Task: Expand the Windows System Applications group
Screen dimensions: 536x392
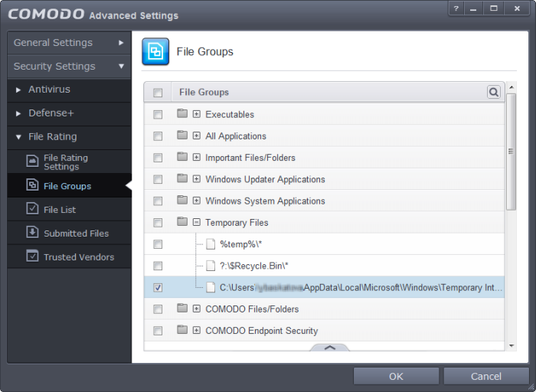Action: (196, 201)
